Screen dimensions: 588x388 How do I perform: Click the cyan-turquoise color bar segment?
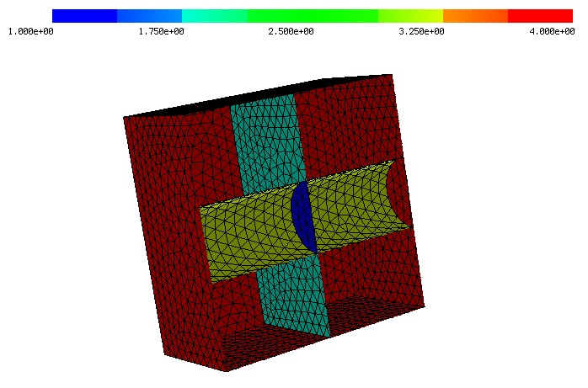click(x=215, y=16)
